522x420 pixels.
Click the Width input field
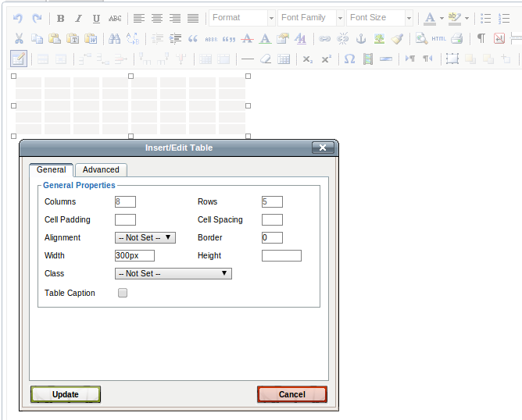pos(134,256)
